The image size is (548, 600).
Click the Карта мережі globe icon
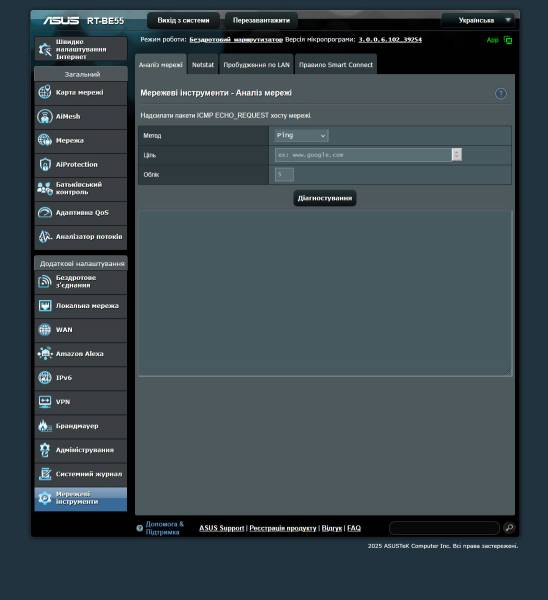pos(45,92)
